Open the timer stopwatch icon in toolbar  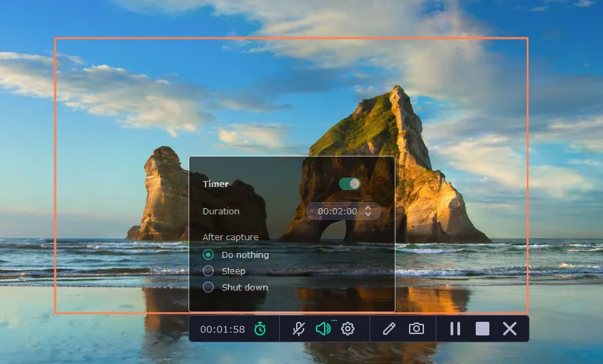(260, 329)
